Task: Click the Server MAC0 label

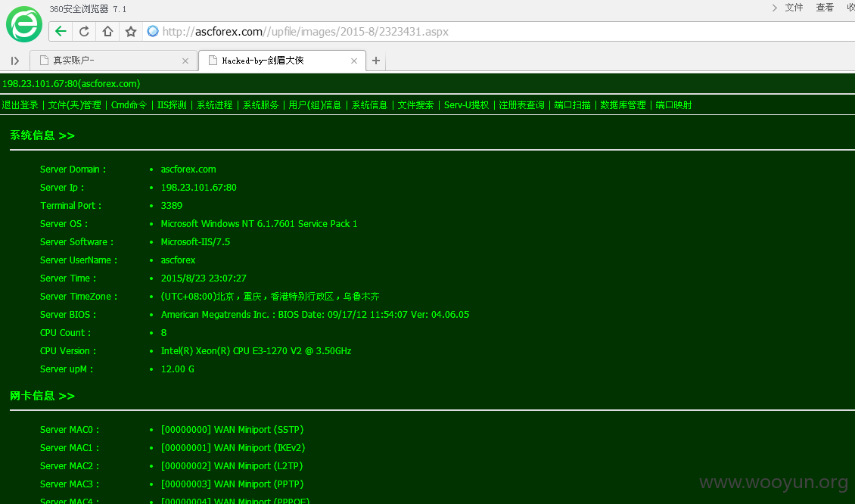Action: pos(70,430)
